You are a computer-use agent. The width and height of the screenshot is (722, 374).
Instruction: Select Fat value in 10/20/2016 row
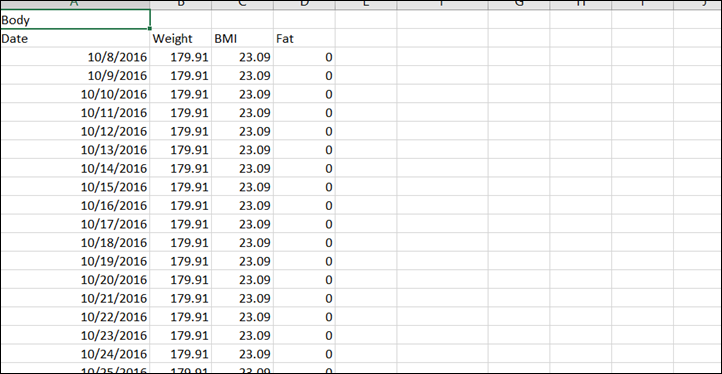pyautogui.click(x=304, y=280)
